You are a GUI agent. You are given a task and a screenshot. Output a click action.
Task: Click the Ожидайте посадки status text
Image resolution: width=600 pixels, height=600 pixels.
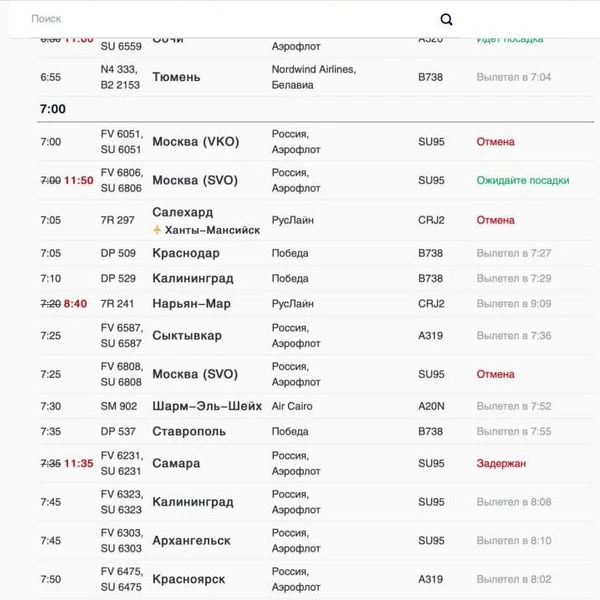(523, 181)
